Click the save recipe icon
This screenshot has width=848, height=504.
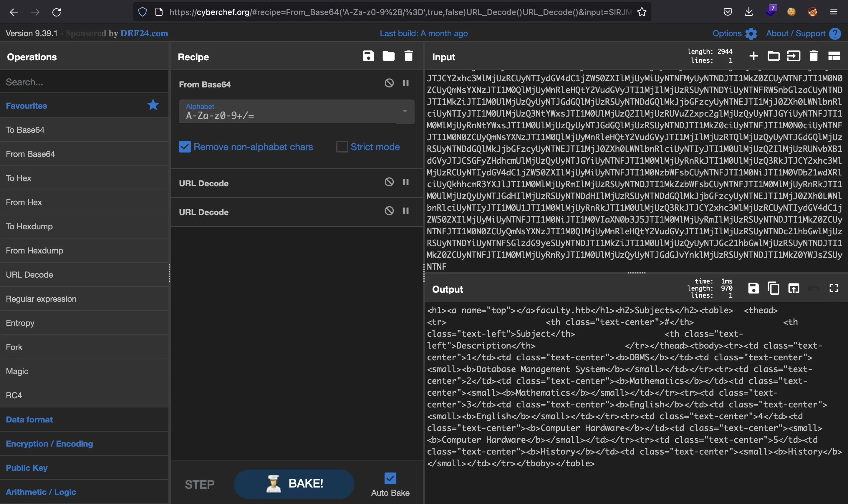point(368,57)
